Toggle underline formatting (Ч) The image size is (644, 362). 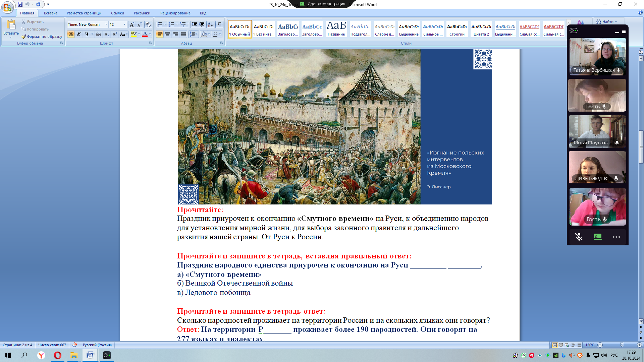click(x=87, y=34)
